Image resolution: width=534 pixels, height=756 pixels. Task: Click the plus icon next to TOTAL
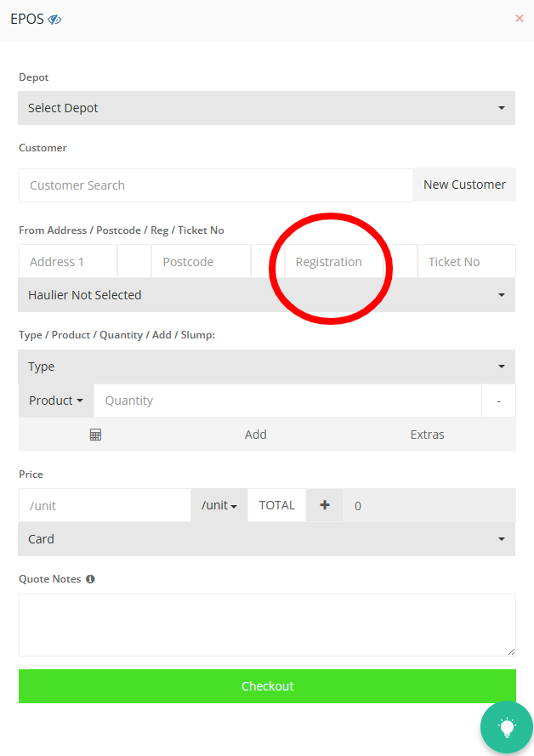click(324, 505)
